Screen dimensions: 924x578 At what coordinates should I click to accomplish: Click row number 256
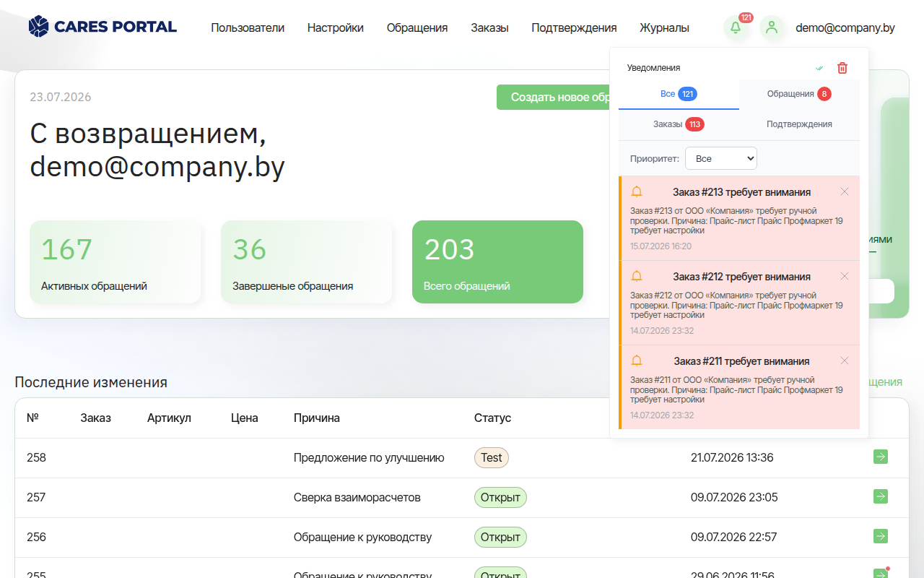(x=36, y=537)
